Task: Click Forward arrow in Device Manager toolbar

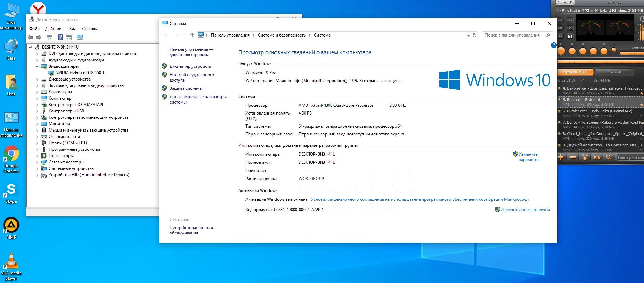Action: pos(39,37)
